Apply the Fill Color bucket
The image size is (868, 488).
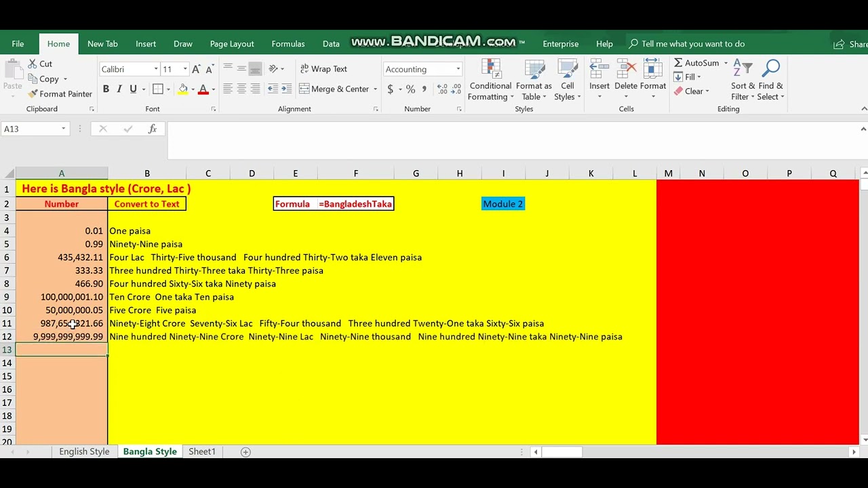tap(182, 89)
